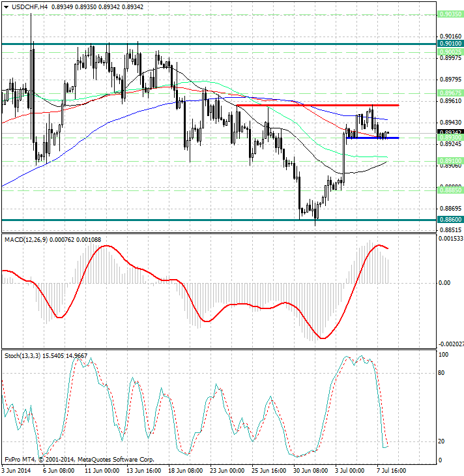Select the black current price label 0.89342
This screenshot has height=476, width=464.
tap(451, 132)
